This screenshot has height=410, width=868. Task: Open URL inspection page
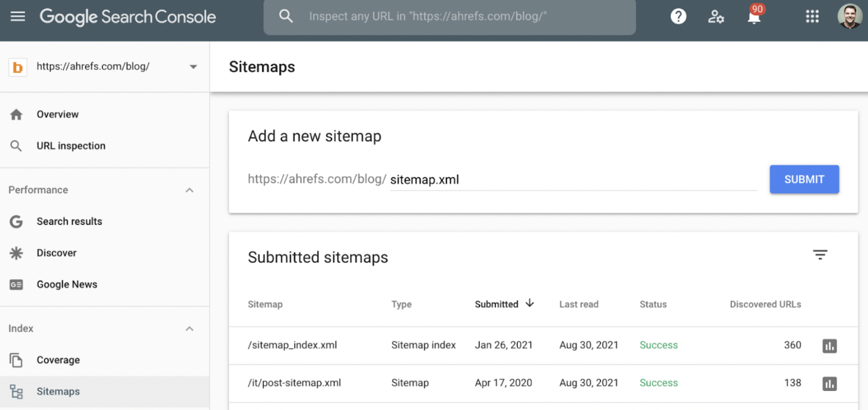point(70,146)
